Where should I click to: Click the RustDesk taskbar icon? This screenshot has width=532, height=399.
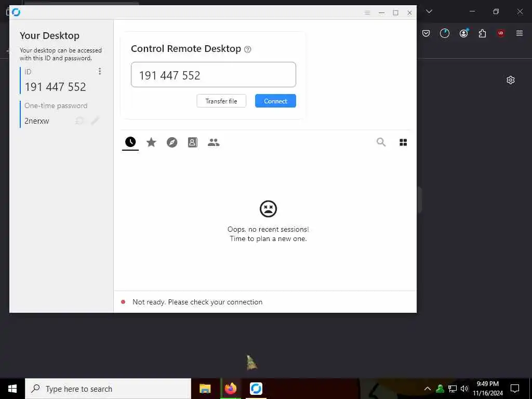256,389
